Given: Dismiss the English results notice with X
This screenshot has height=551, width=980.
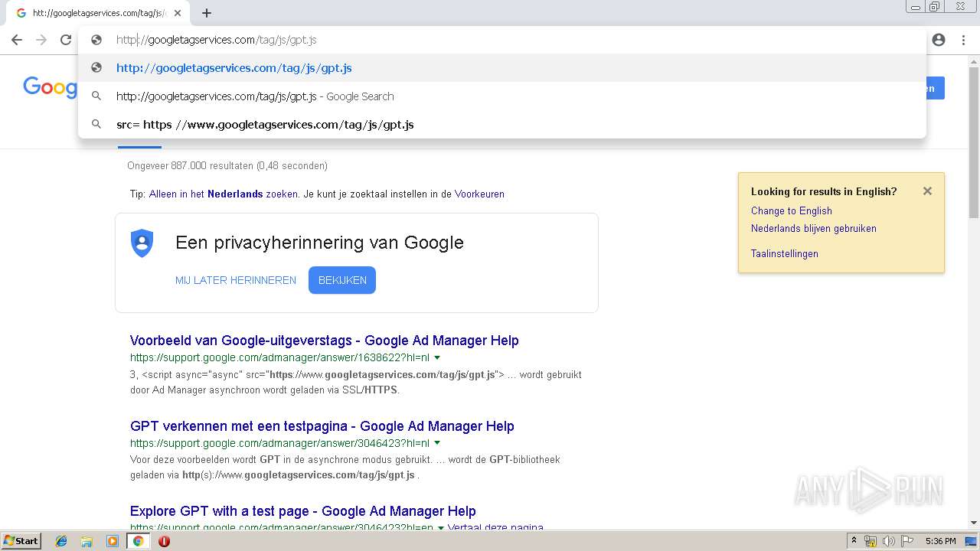Looking at the screenshot, I should click(x=927, y=191).
